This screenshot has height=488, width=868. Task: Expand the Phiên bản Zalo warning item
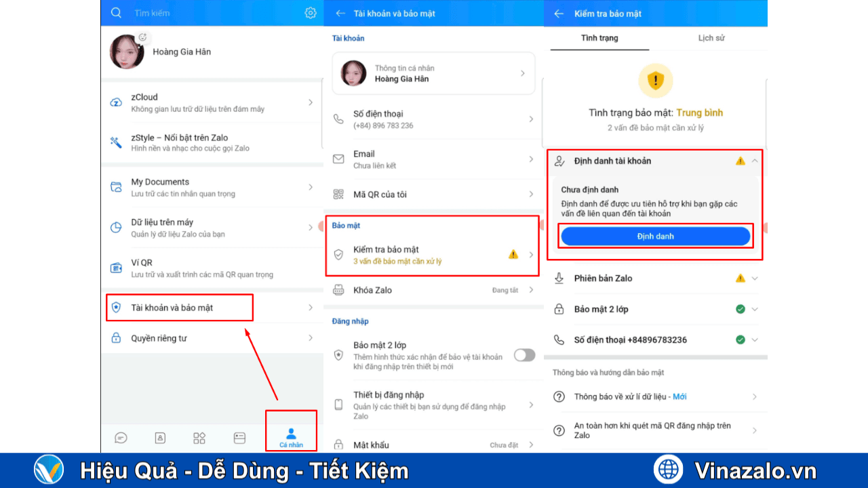point(756,278)
